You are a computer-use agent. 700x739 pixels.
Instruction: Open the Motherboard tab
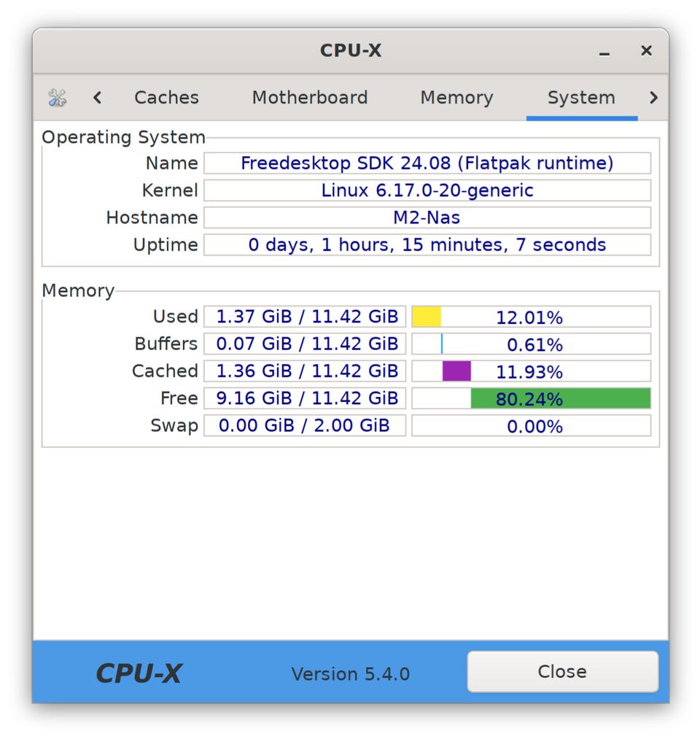pyautogui.click(x=310, y=98)
